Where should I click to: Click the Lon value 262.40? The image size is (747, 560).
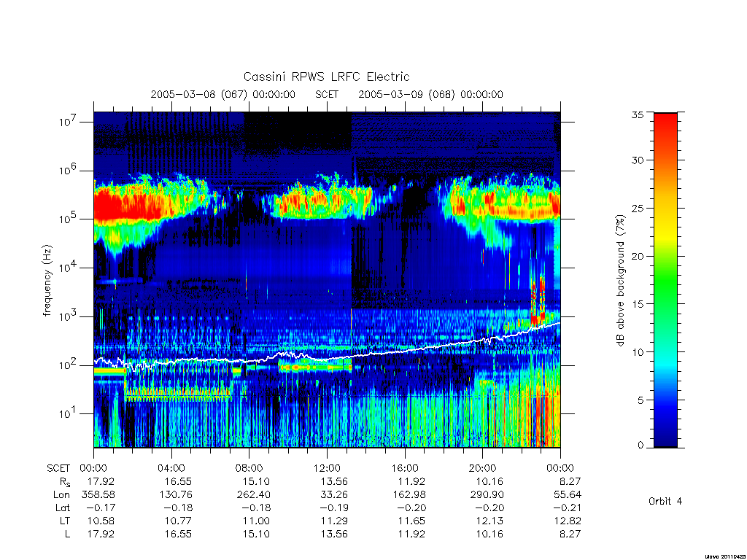(254, 495)
